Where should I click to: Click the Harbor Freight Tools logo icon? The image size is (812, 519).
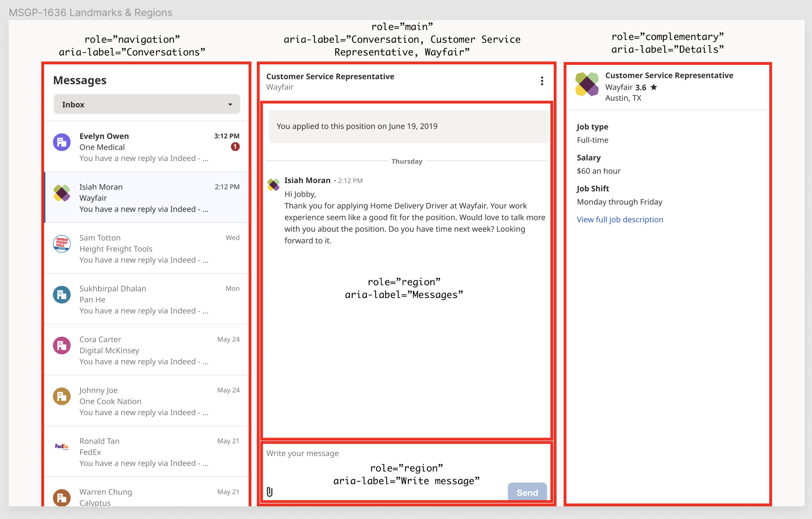[62, 244]
